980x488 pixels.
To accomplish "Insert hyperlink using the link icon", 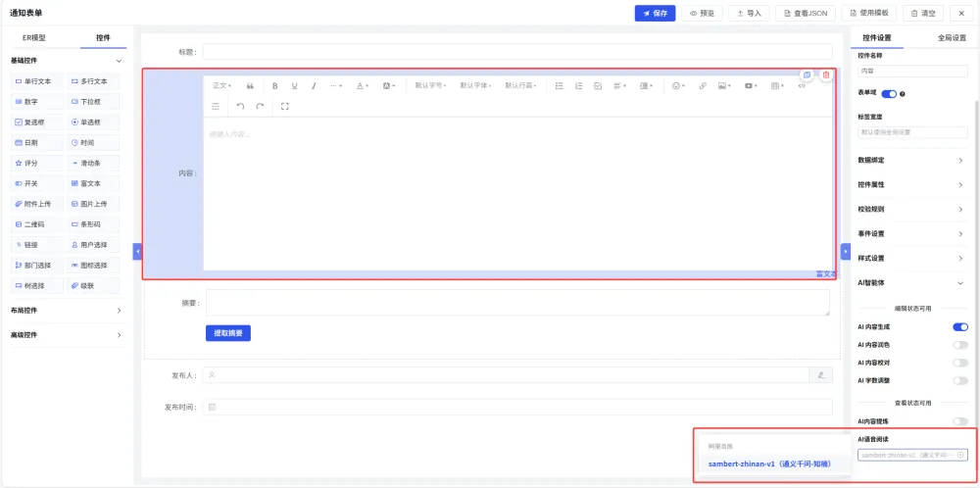I will [x=702, y=85].
